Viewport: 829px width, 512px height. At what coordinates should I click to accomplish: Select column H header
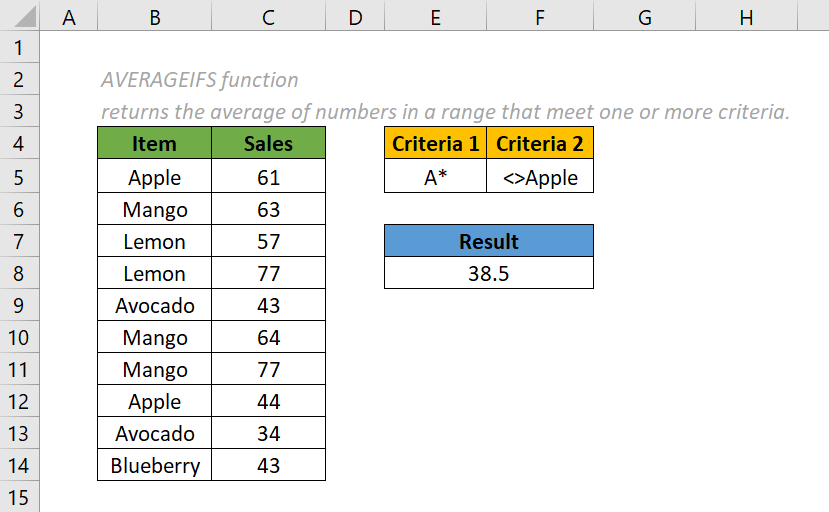coord(746,17)
